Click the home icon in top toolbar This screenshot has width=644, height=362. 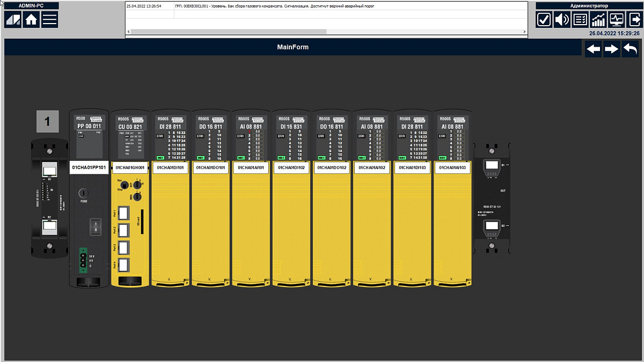[x=31, y=20]
